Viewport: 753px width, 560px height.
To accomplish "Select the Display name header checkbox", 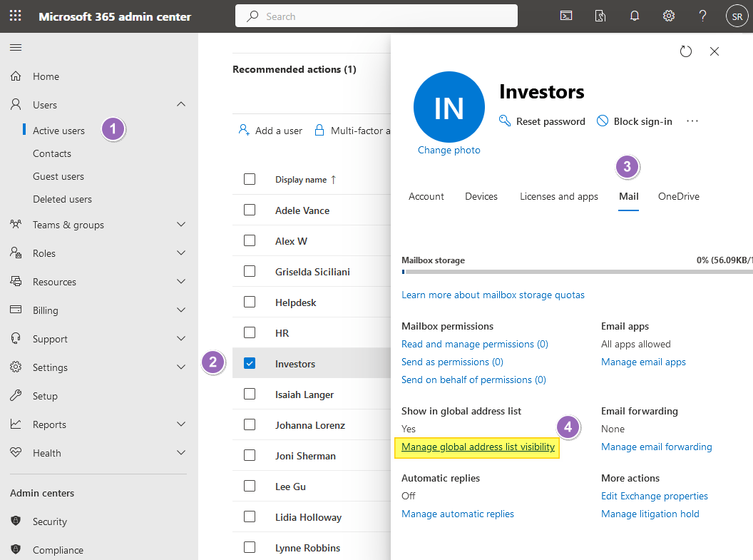I will coord(250,179).
